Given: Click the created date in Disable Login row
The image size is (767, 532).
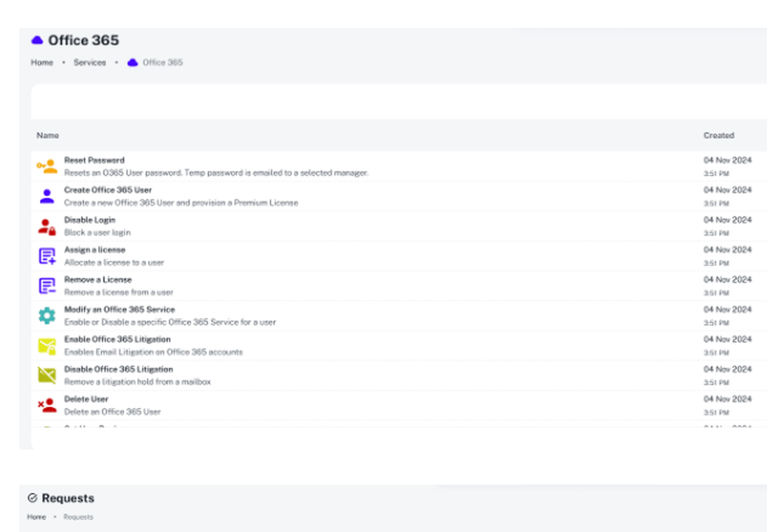Looking at the screenshot, I should tap(727, 220).
